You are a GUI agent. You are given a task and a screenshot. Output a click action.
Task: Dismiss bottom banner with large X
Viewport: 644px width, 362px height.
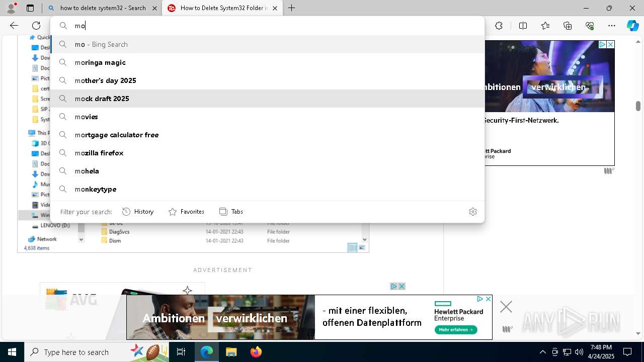point(506,307)
